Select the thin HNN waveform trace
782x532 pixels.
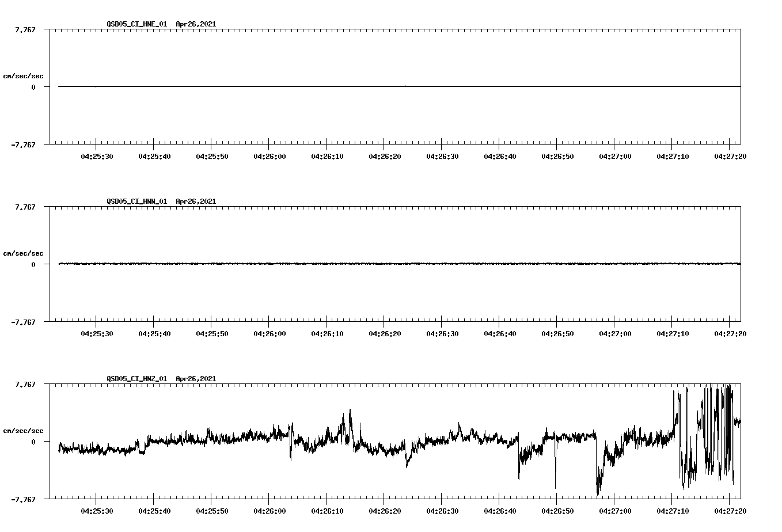pyautogui.click(x=346, y=264)
